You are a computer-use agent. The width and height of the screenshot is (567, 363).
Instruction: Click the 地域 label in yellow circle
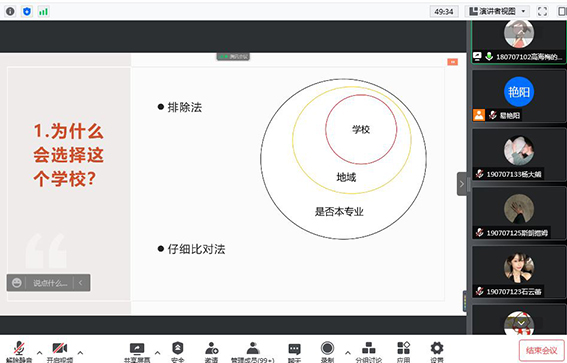tap(346, 177)
